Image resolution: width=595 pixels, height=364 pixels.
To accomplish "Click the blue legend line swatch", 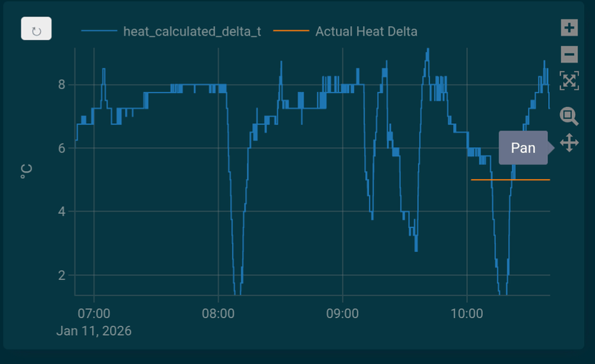I will pyautogui.click(x=99, y=31).
